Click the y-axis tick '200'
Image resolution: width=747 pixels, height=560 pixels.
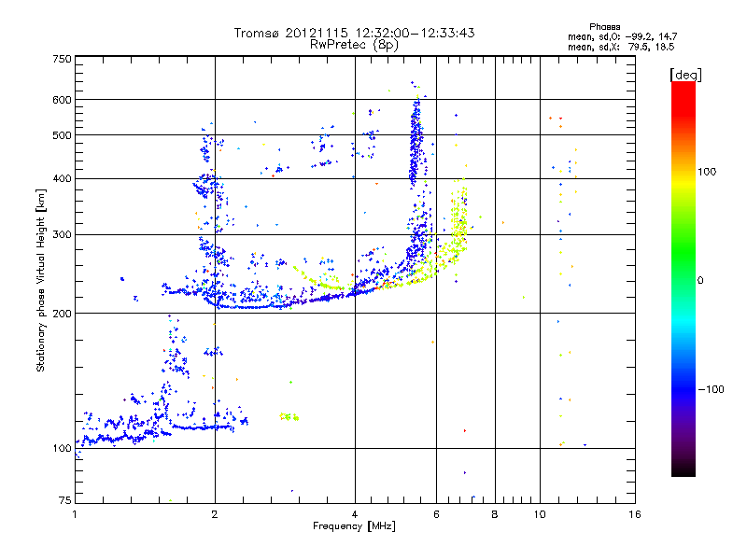[x=62, y=314]
